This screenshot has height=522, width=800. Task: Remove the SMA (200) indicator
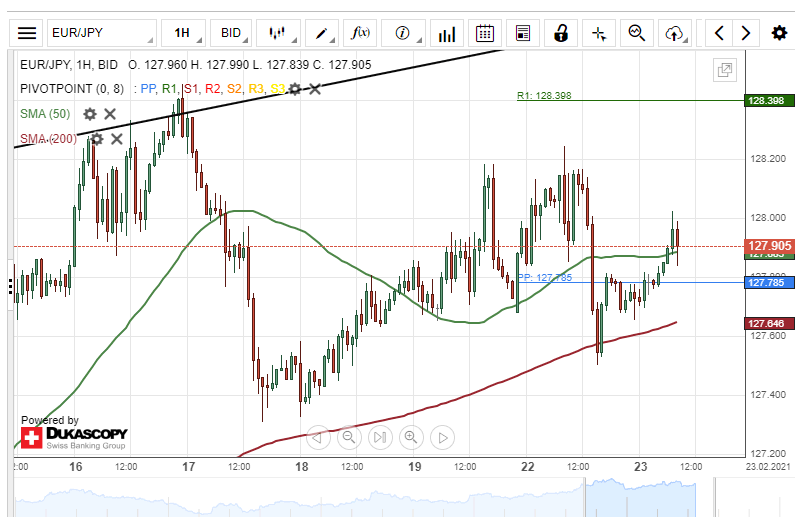pyautogui.click(x=117, y=139)
